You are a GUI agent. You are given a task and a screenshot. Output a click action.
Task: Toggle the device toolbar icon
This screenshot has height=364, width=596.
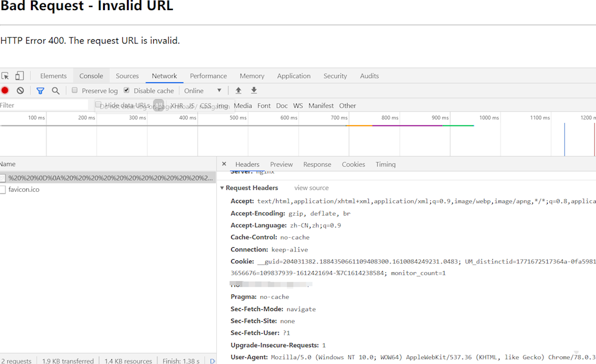coord(20,76)
